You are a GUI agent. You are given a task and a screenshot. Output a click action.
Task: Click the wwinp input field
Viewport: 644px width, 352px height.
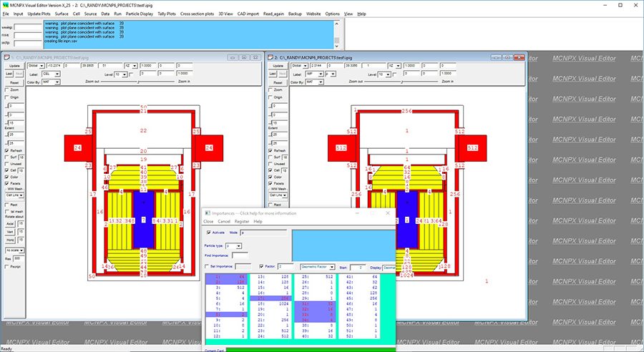click(x=27, y=27)
